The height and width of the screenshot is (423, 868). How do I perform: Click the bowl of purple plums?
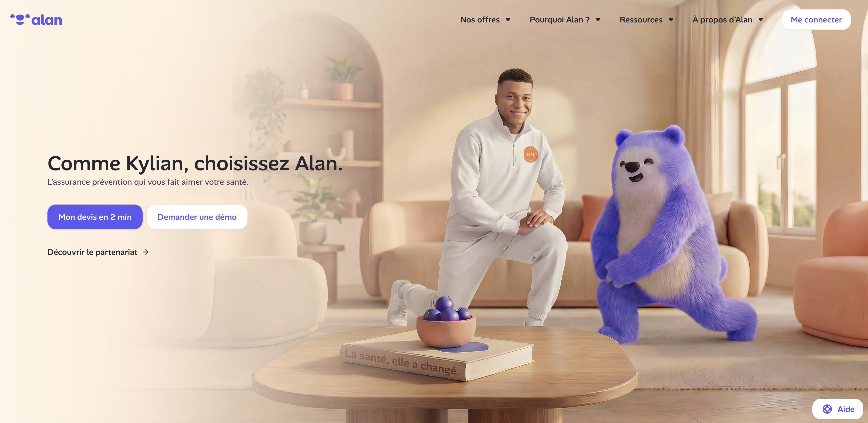(x=446, y=323)
